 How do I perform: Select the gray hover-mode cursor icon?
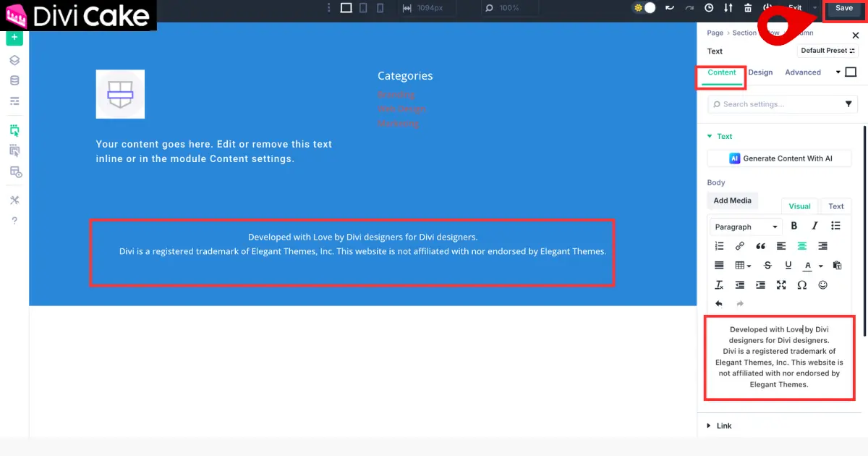[14, 151]
